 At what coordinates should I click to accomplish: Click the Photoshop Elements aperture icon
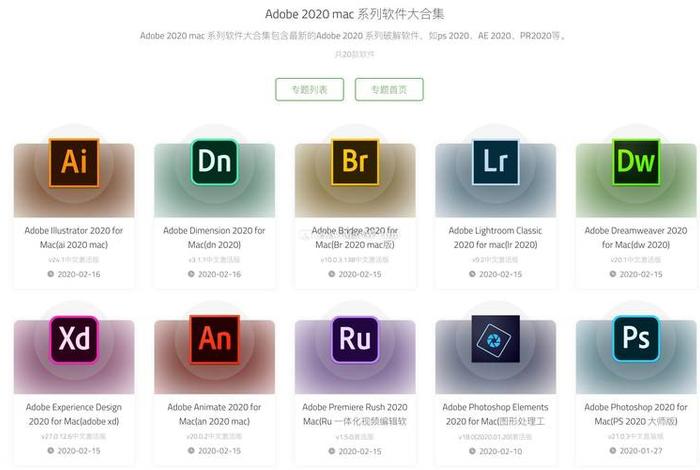pyautogui.click(x=496, y=339)
